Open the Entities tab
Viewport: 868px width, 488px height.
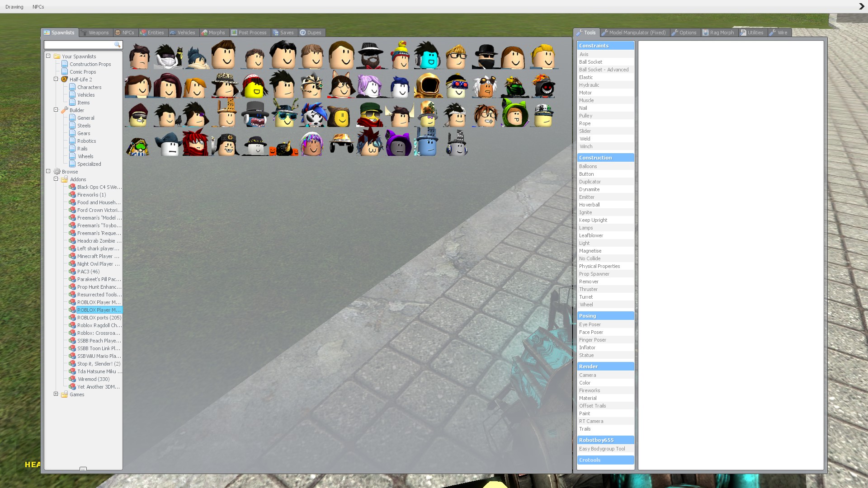152,33
